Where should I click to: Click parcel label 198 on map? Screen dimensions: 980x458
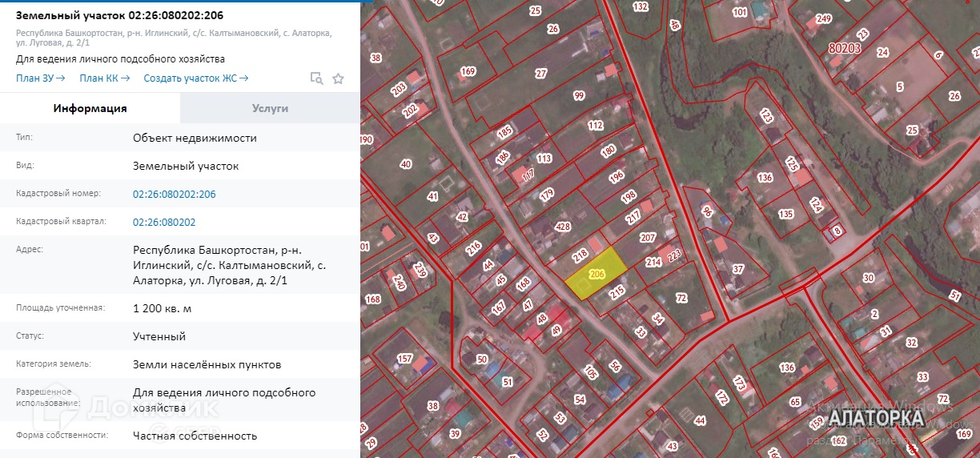click(629, 195)
